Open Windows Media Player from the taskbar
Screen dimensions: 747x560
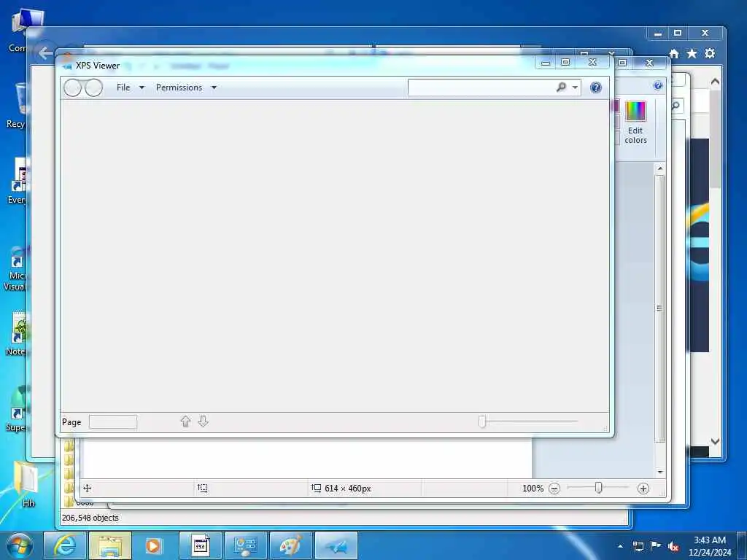(x=153, y=545)
